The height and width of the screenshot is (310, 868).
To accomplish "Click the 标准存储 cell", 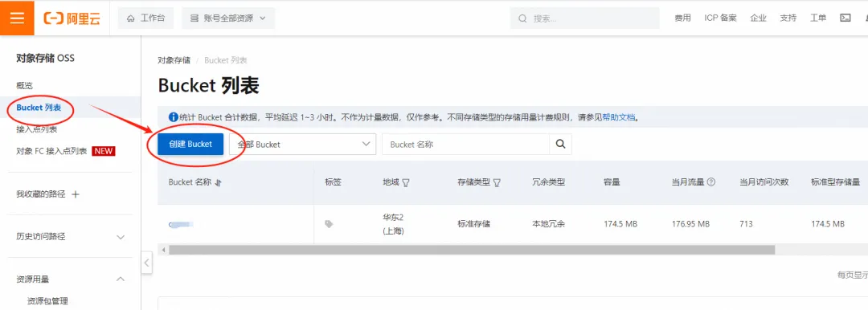I will [474, 224].
